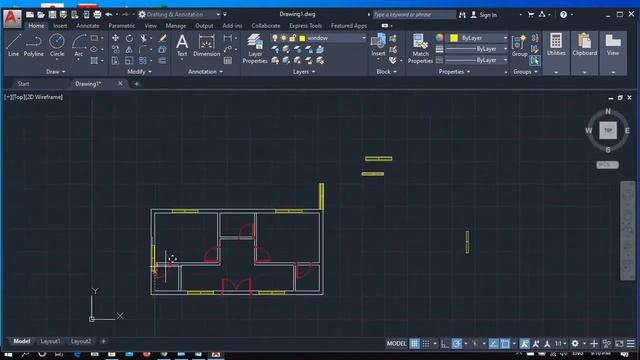
Task: Toggle lock for window layer
Action: pos(292,38)
